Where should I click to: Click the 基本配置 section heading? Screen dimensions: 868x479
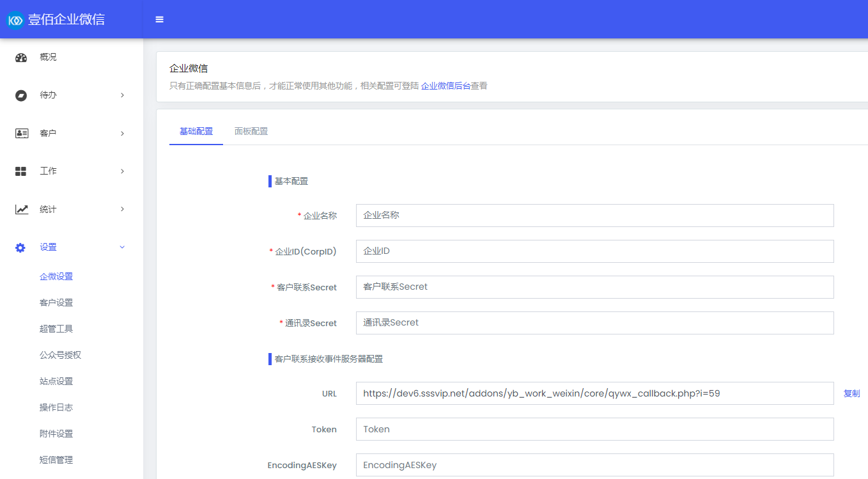click(291, 181)
